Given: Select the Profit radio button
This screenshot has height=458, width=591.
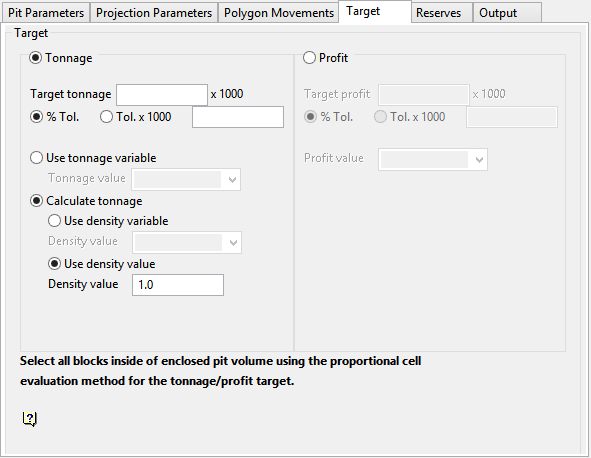Looking at the screenshot, I should 309,58.
